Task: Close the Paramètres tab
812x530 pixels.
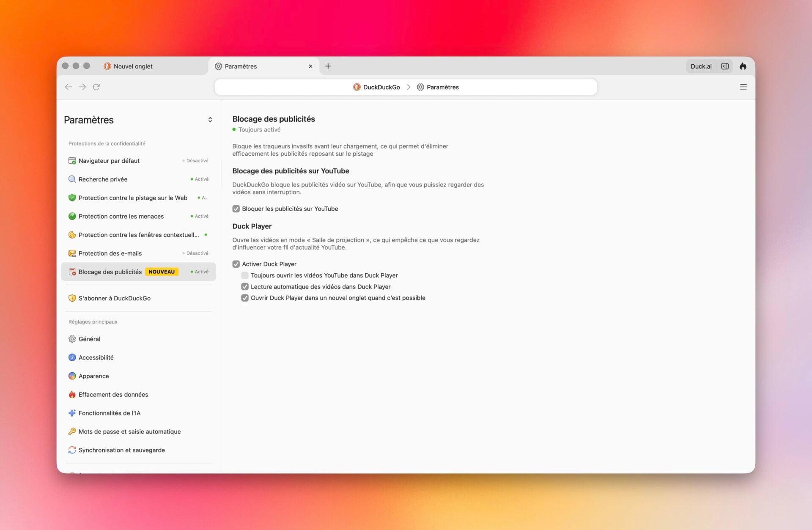Action: coord(310,66)
